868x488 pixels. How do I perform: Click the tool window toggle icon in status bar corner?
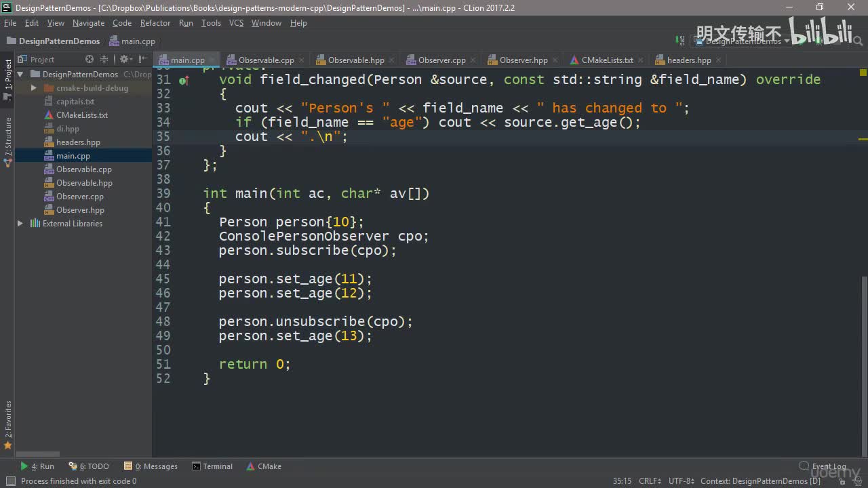(x=10, y=481)
